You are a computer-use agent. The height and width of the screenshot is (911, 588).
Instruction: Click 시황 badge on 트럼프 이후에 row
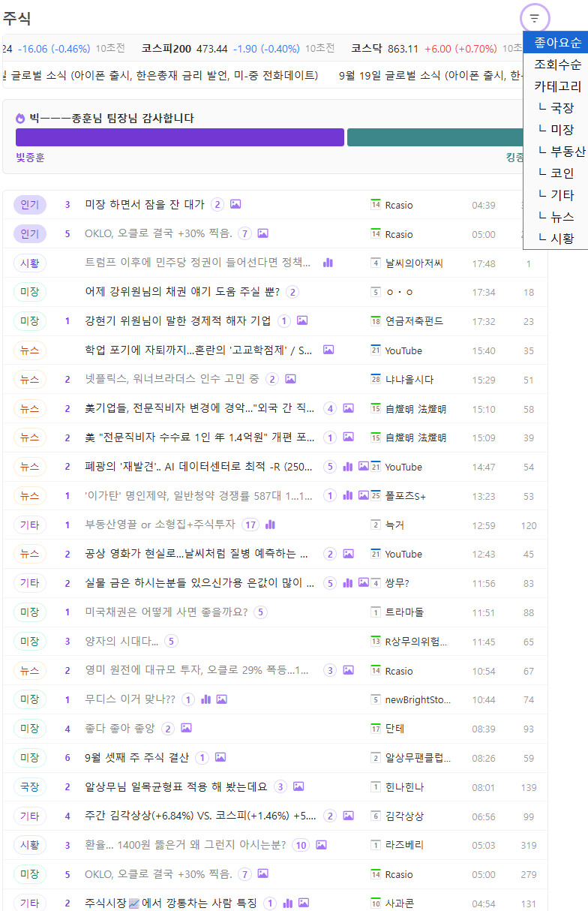[30, 263]
